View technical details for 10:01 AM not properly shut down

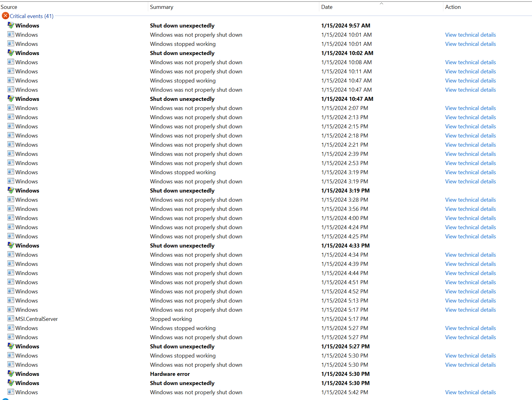point(470,35)
